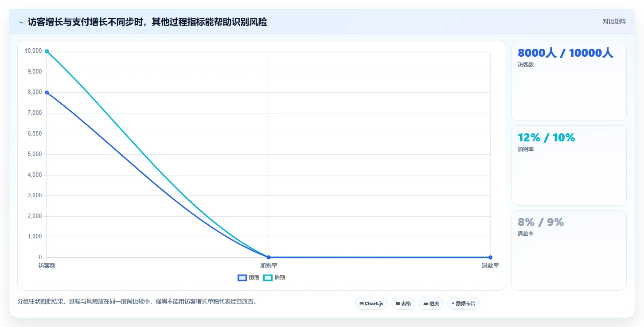Open the 8% / 9% refund rate card

click(x=569, y=250)
